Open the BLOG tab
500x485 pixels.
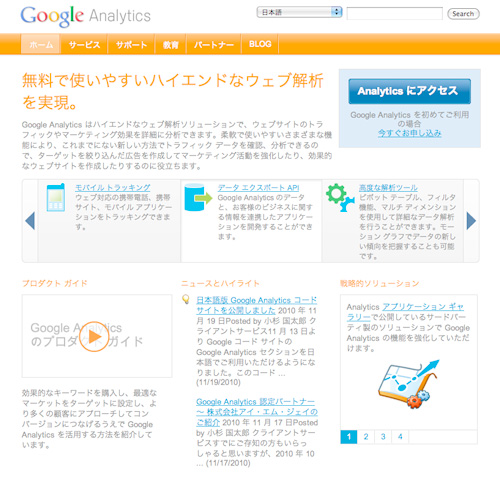click(260, 44)
